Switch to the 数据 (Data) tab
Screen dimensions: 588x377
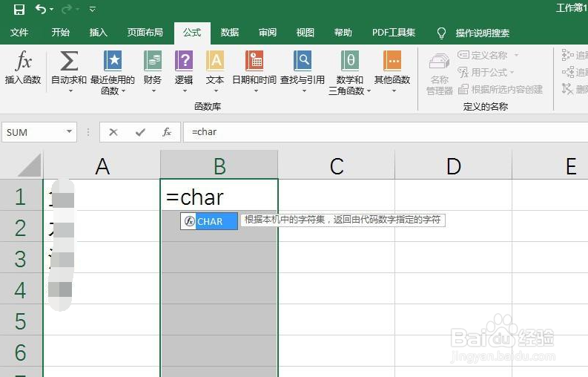pos(230,33)
